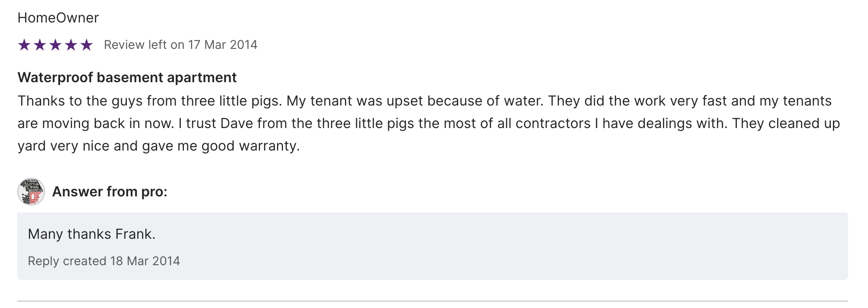Click the review line starting 'are moving back'
This screenshot has height=308, width=868.
point(428,123)
